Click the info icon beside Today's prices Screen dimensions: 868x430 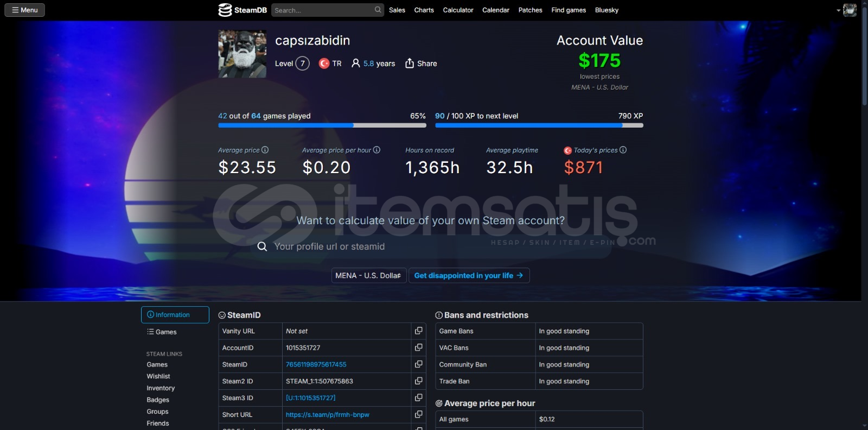[623, 150]
